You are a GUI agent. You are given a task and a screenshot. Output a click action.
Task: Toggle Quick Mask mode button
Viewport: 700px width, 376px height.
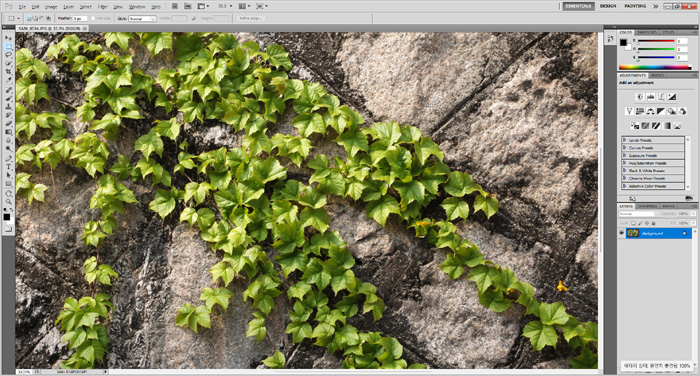tap(8, 229)
